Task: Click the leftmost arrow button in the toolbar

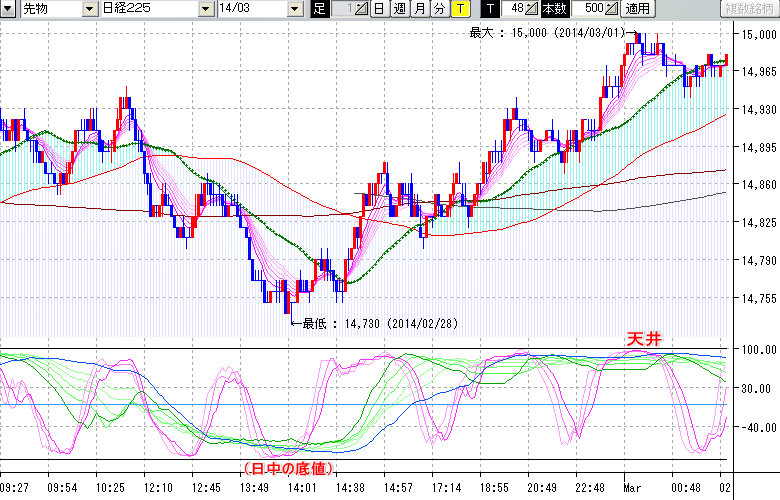Action: point(7,9)
